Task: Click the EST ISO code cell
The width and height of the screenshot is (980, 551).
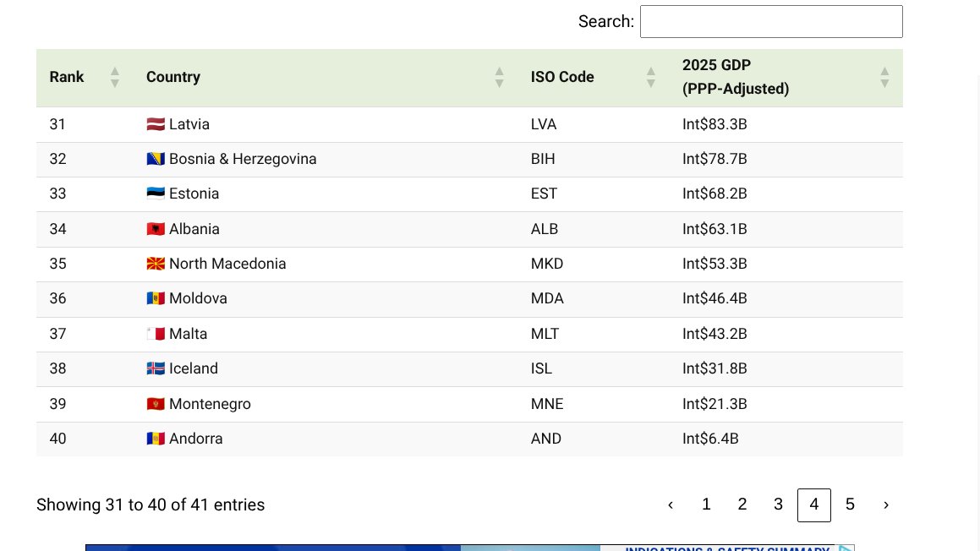Action: click(544, 193)
